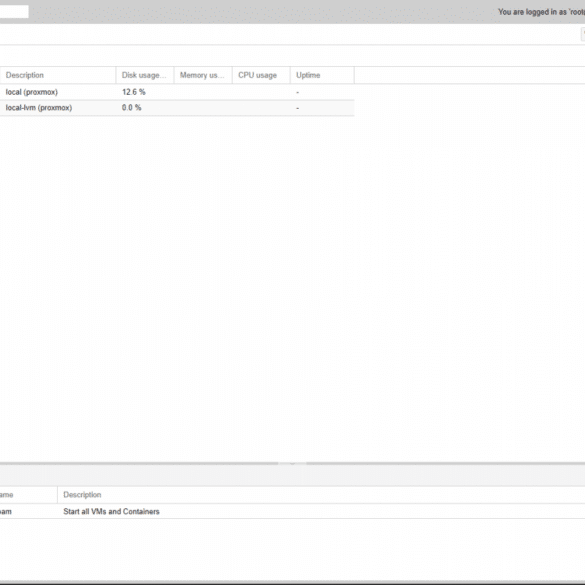
Task: Select the local-lvm (proxmox) storage row
Action: click(177, 108)
